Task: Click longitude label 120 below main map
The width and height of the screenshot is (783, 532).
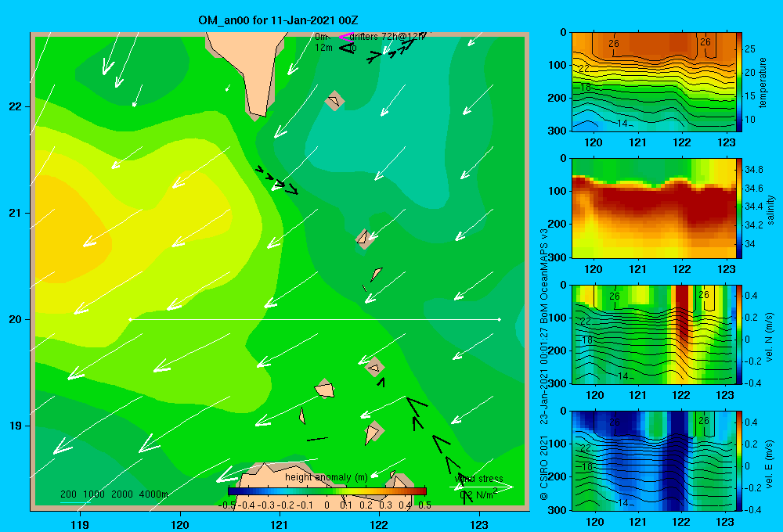Action: 180,524
